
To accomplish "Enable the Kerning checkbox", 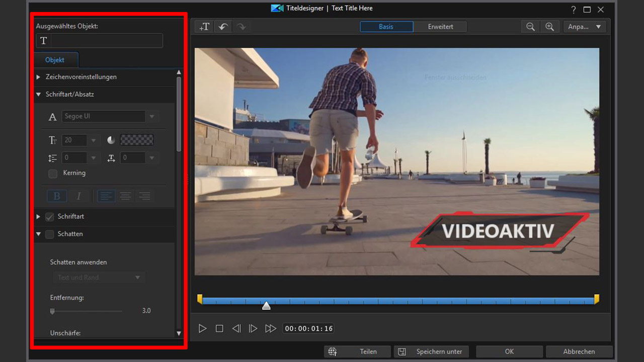I will tap(53, 173).
